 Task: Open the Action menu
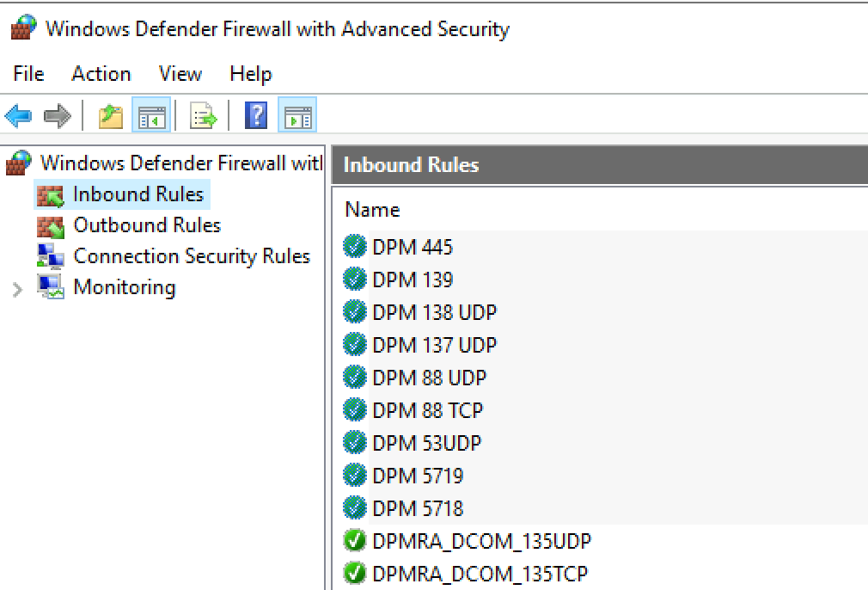tap(101, 74)
